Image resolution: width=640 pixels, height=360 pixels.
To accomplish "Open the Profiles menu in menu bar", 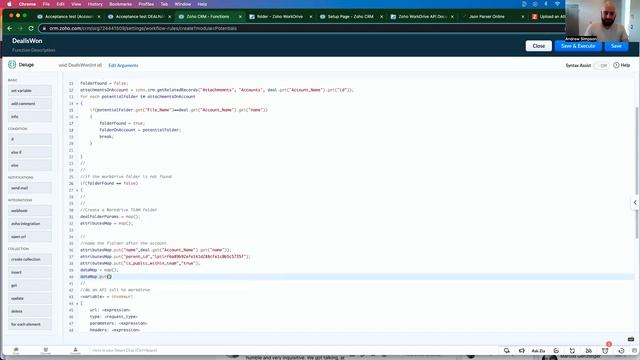I will point(146,4).
